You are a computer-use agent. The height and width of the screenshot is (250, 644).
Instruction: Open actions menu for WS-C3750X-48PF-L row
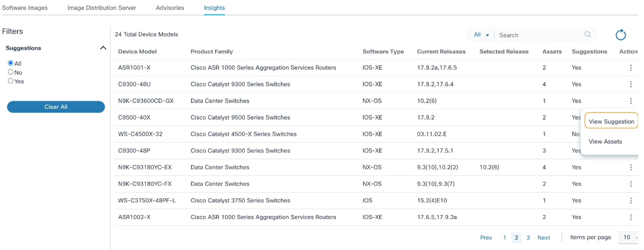[631, 200]
